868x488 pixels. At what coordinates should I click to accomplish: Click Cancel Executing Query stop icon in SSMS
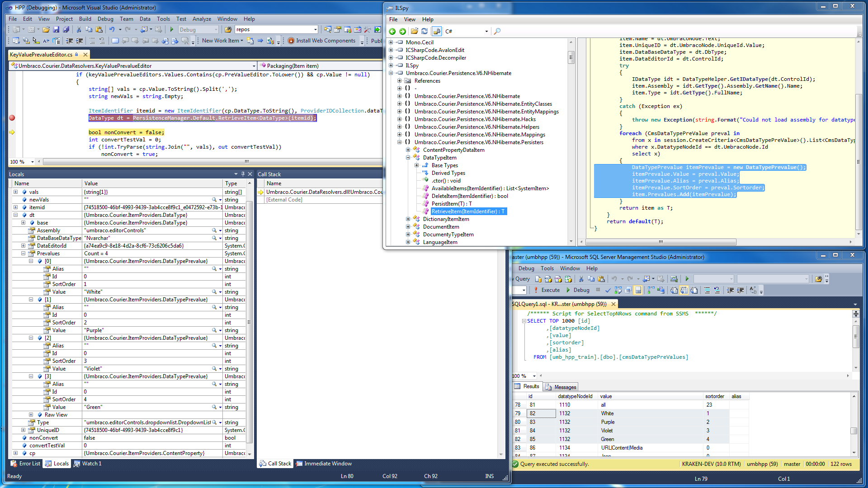598,290
